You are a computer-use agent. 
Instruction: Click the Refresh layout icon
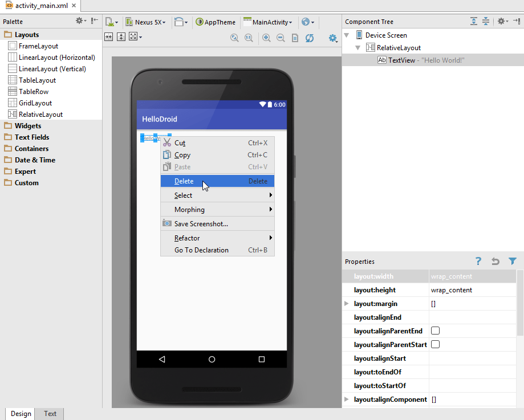click(310, 38)
